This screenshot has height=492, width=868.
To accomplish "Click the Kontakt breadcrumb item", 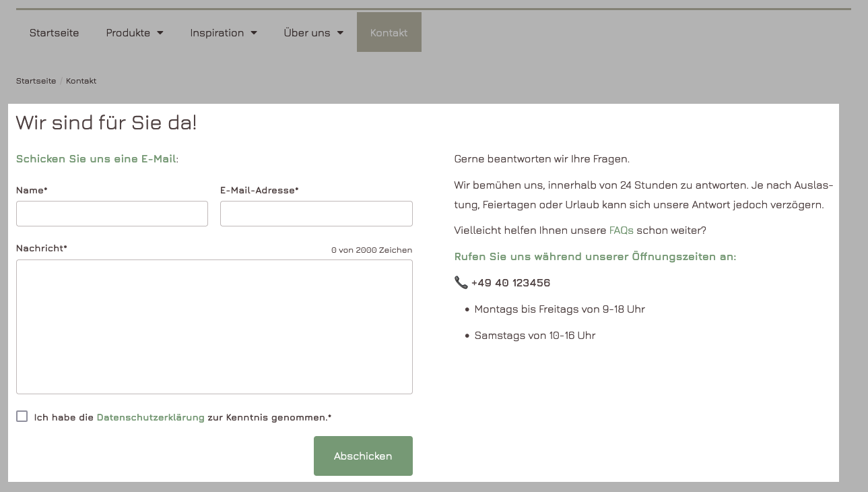I will [x=81, y=81].
